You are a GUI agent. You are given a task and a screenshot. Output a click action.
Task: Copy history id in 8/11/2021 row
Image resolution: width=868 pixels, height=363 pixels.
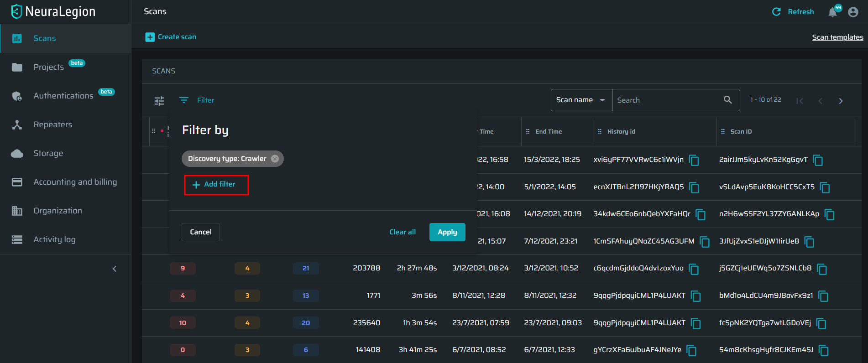click(696, 296)
